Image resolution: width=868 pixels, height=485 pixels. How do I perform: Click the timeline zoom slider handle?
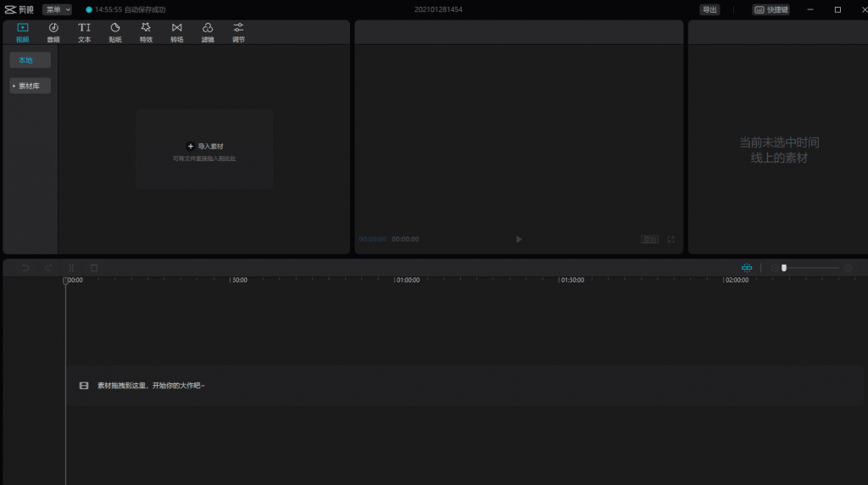click(784, 268)
